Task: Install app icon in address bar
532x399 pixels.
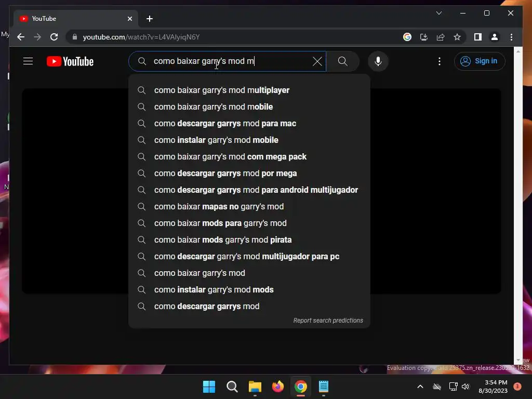Action: click(x=424, y=37)
